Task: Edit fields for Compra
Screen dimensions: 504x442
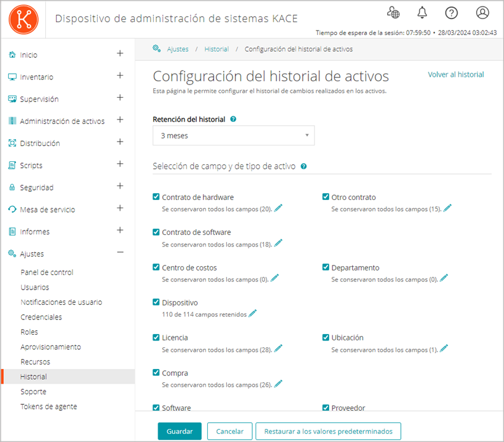Action: (x=278, y=384)
